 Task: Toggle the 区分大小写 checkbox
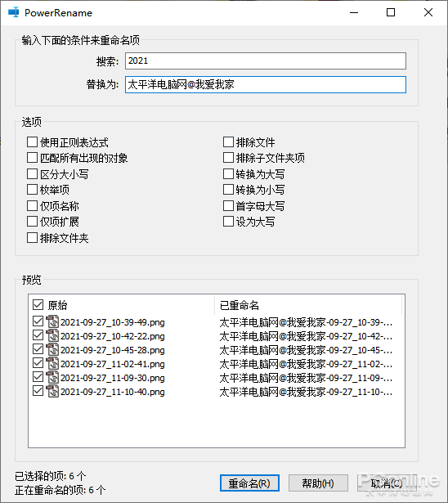point(32,173)
